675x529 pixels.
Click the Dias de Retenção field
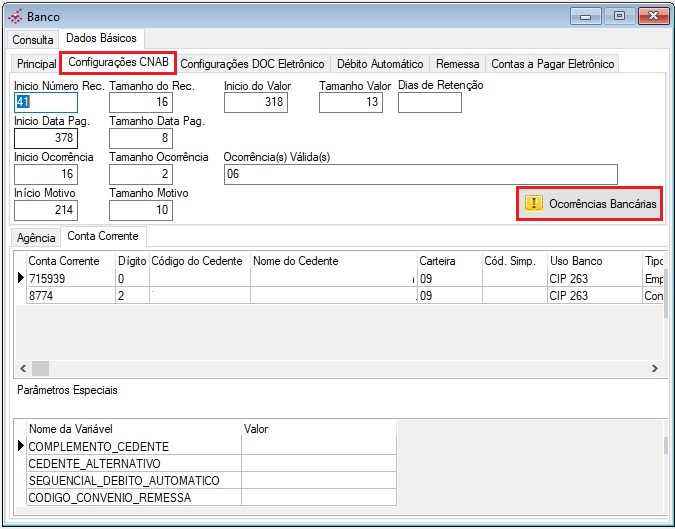pos(429,102)
